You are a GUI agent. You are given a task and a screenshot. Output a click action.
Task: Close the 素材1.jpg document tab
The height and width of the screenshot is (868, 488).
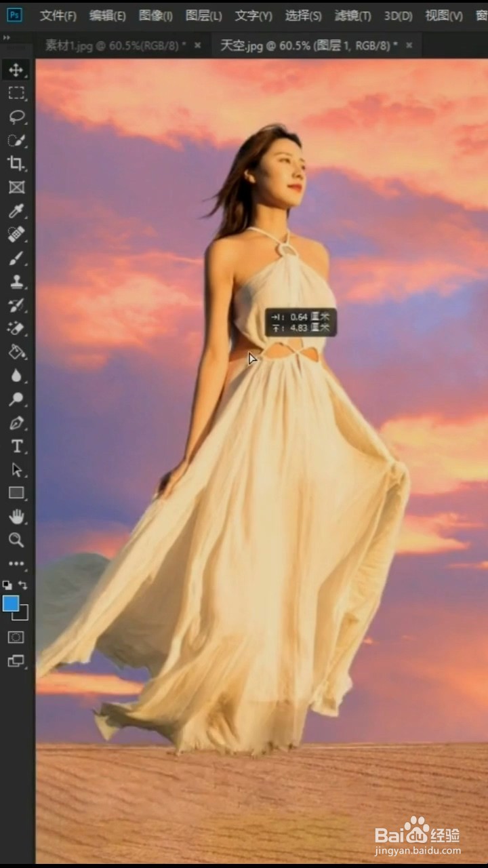(198, 45)
